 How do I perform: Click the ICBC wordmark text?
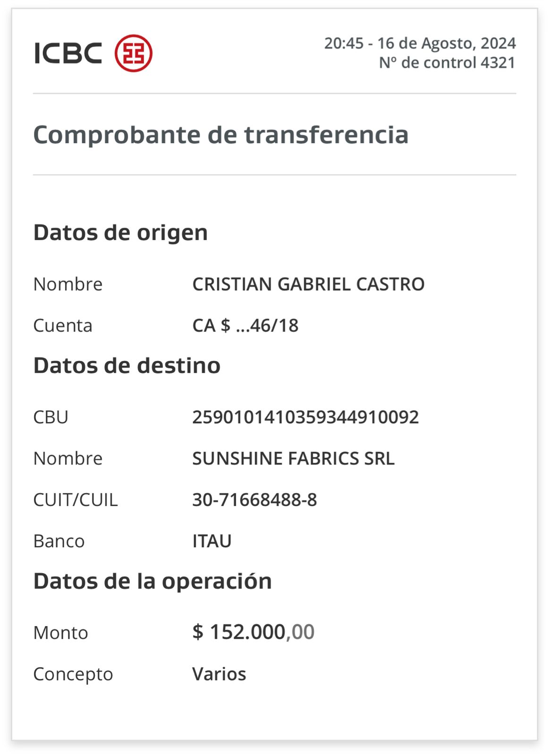coord(68,53)
